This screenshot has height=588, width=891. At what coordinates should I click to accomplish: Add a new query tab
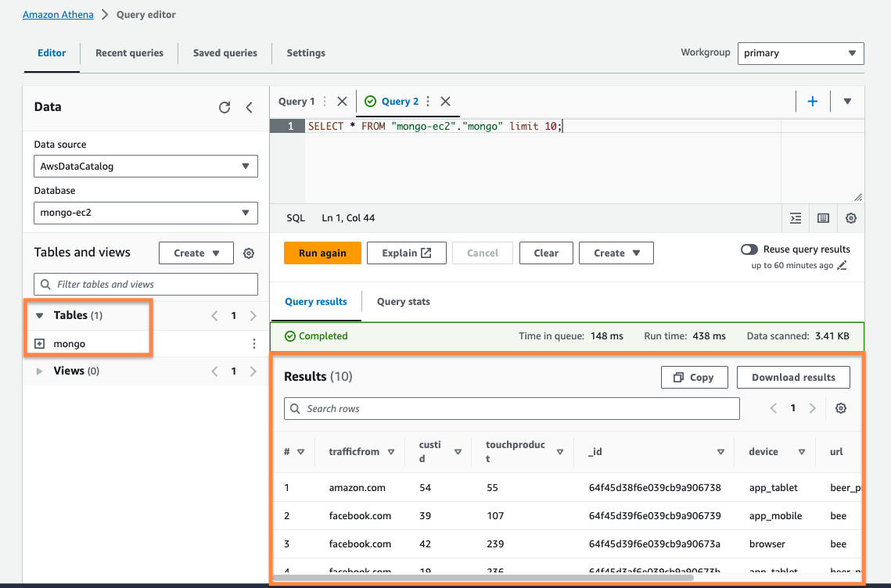click(x=813, y=102)
